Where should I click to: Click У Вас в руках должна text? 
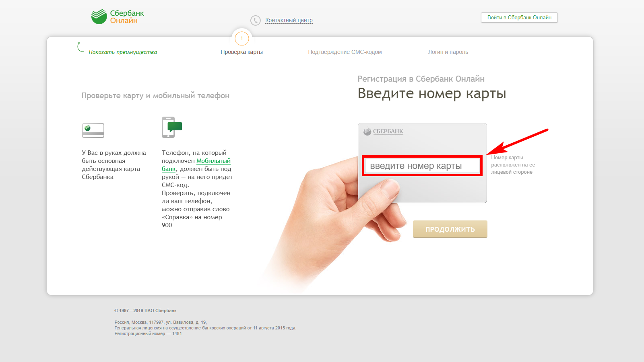(x=114, y=165)
